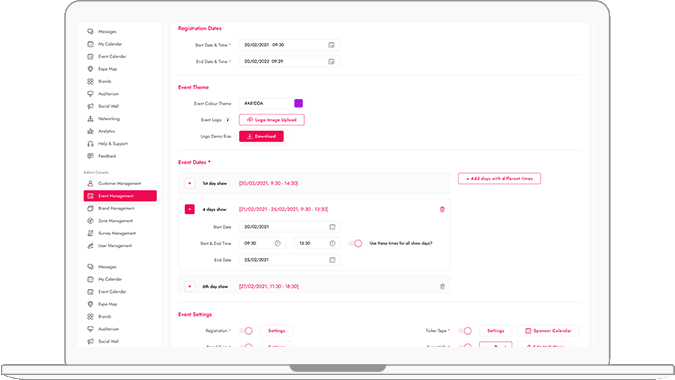The image size is (675, 380).
Task: Open calendar icon for show End Date 25/02/2021
Action: click(332, 260)
